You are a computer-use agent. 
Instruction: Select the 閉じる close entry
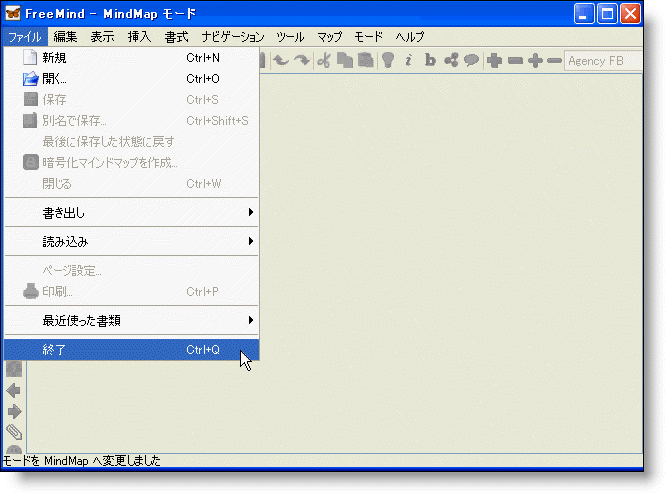click(131, 184)
